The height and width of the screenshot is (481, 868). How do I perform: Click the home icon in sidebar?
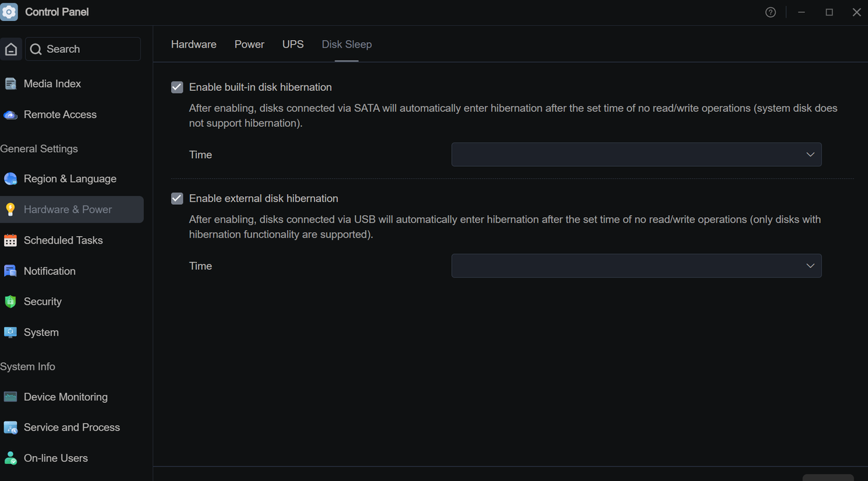pyautogui.click(x=11, y=50)
